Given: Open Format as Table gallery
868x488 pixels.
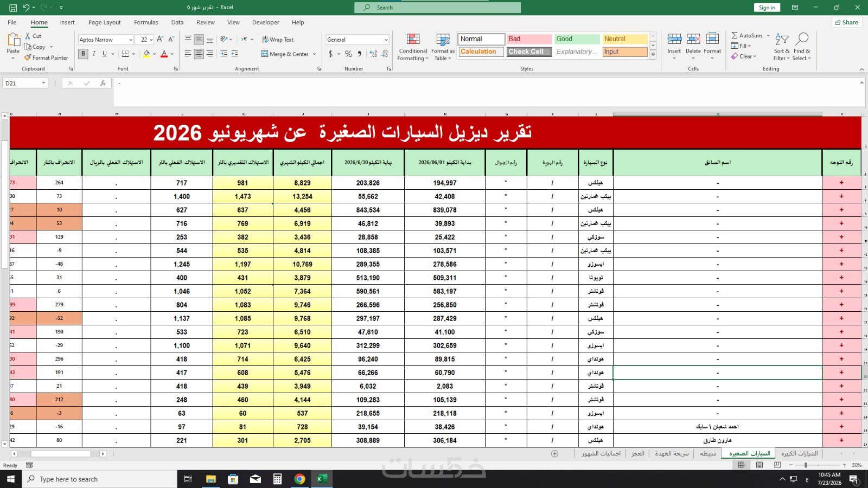Looking at the screenshot, I should click(x=443, y=47).
